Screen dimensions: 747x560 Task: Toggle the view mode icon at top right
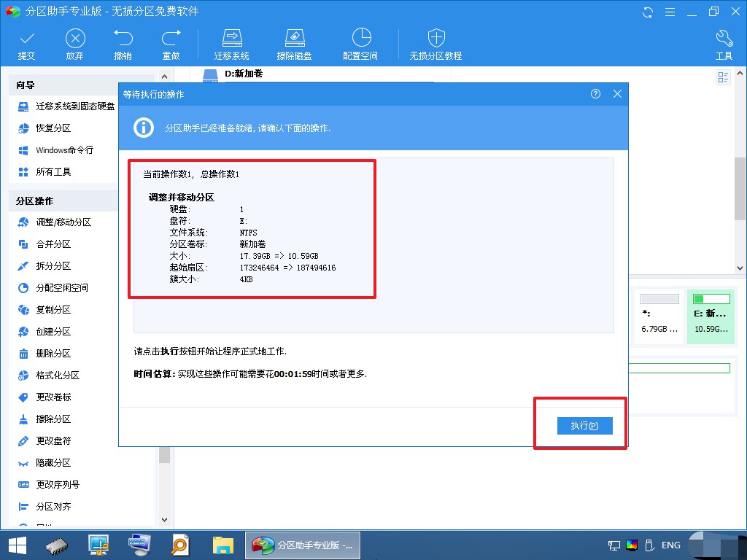(x=723, y=77)
